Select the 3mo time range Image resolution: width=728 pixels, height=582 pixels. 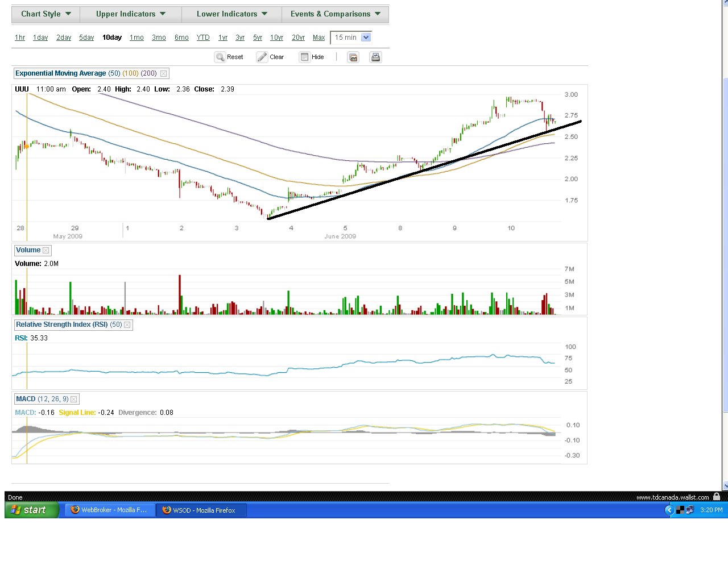pyautogui.click(x=159, y=38)
